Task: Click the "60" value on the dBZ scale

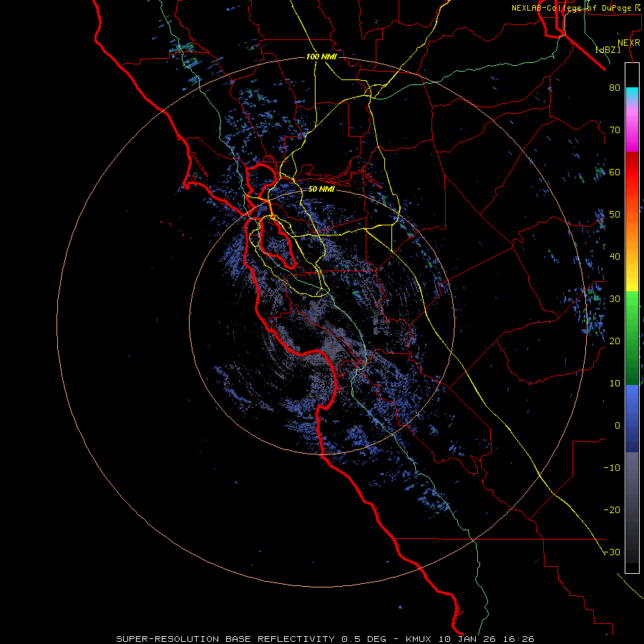Action: pos(615,172)
